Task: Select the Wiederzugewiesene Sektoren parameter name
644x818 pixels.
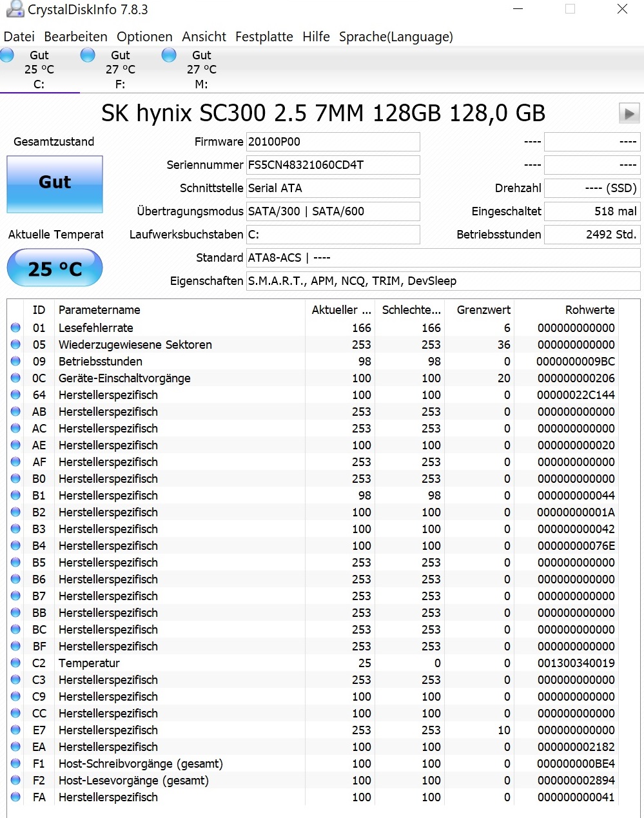Action: [x=135, y=345]
